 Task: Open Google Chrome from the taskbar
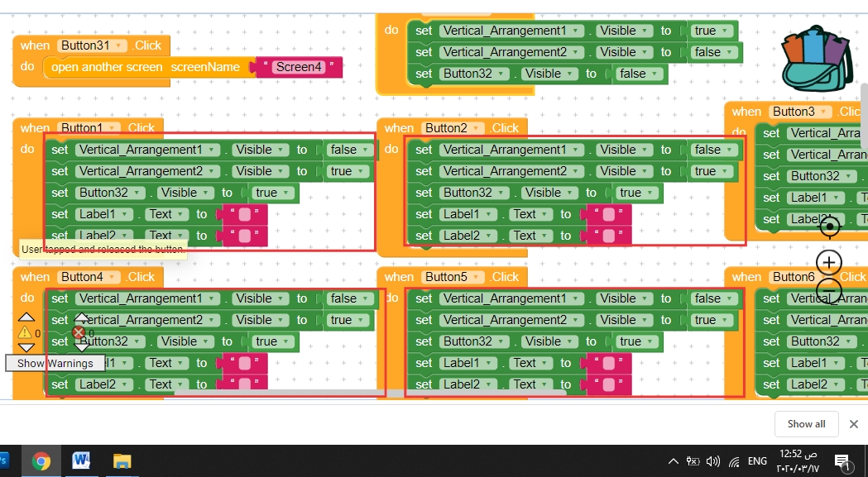[x=41, y=461]
